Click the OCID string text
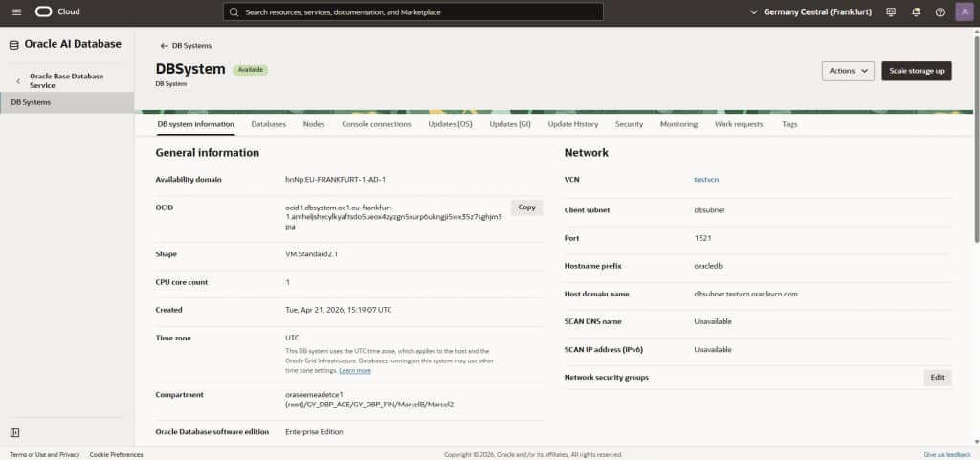The height and width of the screenshot is (460, 980). (x=393, y=217)
